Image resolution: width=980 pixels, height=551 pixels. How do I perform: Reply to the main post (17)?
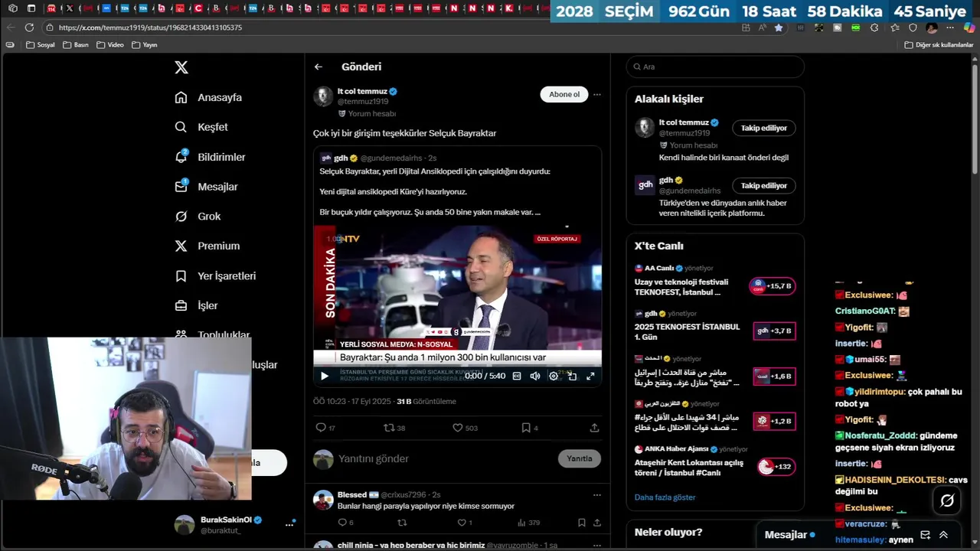[x=325, y=428]
